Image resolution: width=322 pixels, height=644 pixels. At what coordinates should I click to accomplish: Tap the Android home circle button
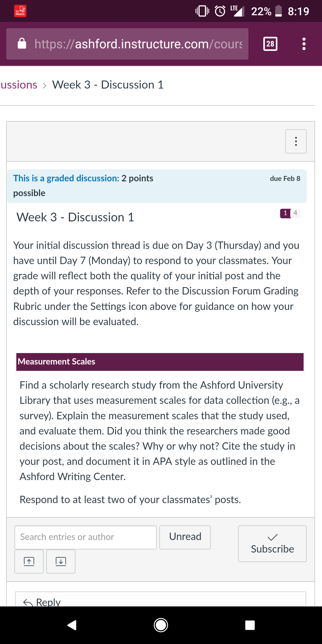[x=161, y=625]
